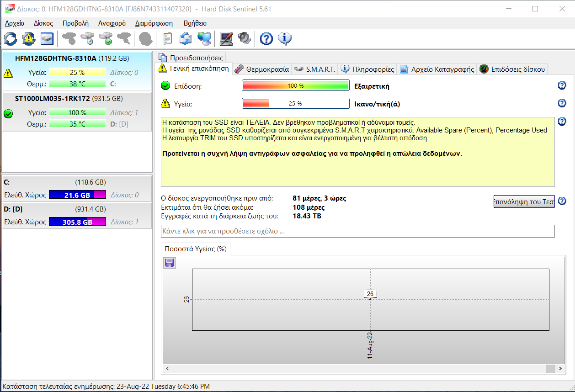The height and width of the screenshot is (392, 575).
Task: Click the grayed drive icon with green check
Action: click(106, 39)
